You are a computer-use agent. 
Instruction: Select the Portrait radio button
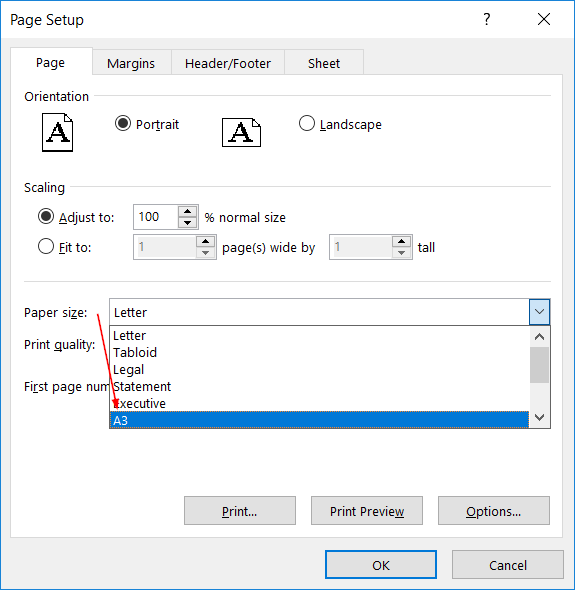coord(123,123)
